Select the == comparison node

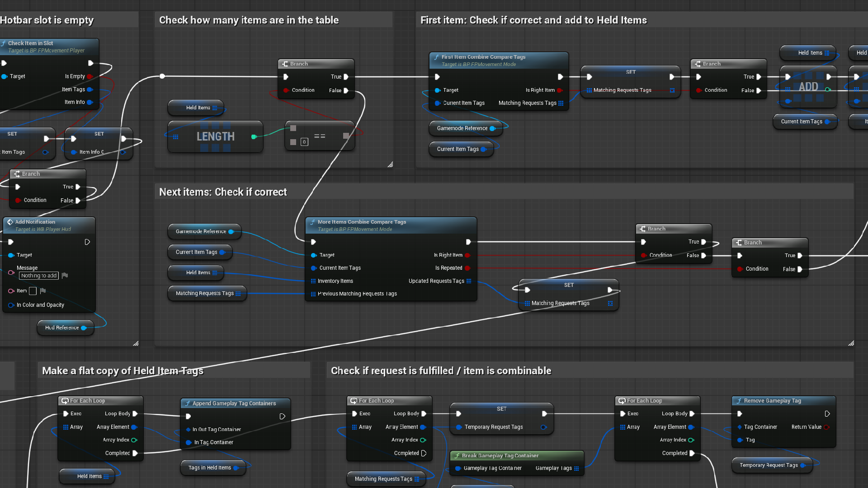click(320, 136)
